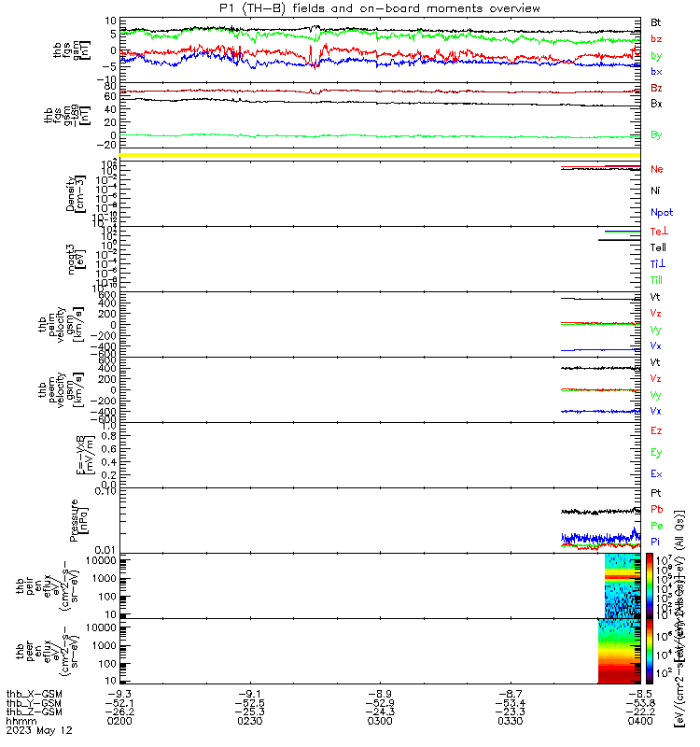Image resolution: width=700 pixels, height=747 pixels.
Task: Click the "0400" time tick label
Action: click(x=640, y=721)
